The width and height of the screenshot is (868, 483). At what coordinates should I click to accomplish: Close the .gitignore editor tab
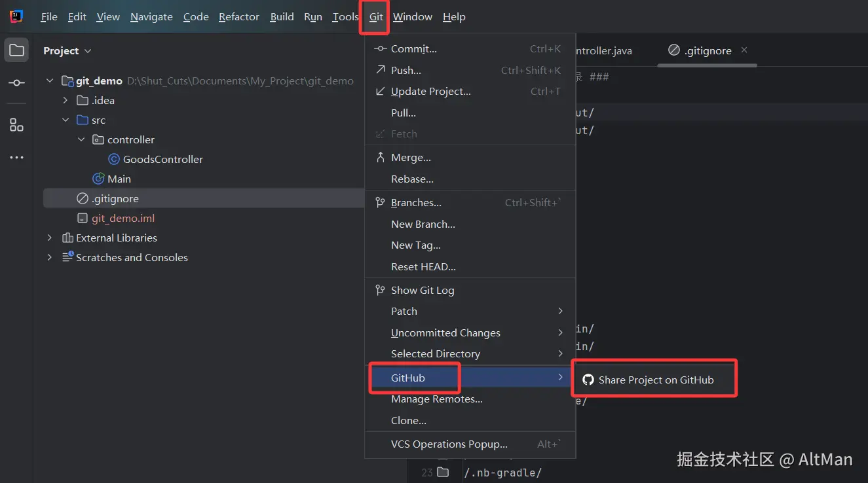(x=744, y=50)
